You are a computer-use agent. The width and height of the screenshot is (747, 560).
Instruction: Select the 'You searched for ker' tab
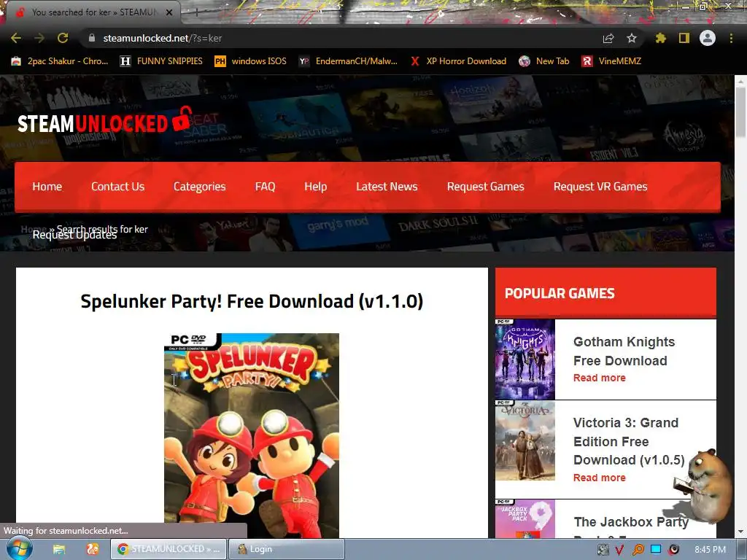(93, 12)
